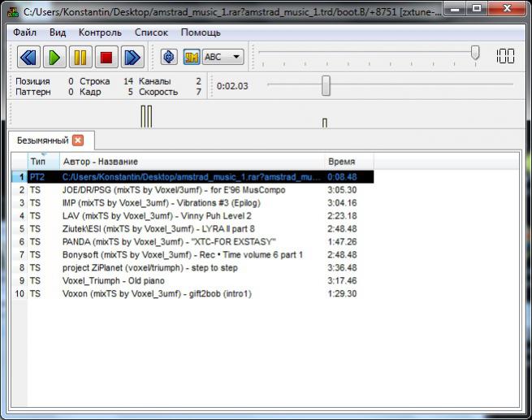Open the Контроль menu
The height and width of the screenshot is (420, 532).
[100, 32]
